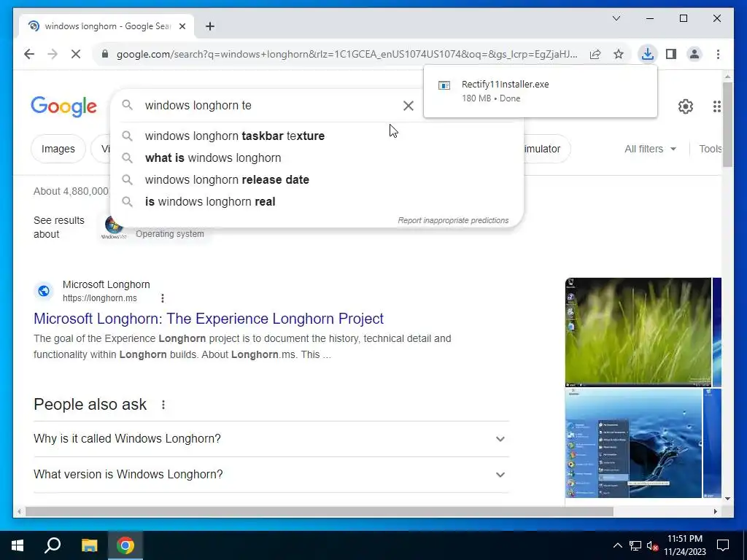Click the longhorn.ms globe favicon
This screenshot has height=560, width=747.
44,291
